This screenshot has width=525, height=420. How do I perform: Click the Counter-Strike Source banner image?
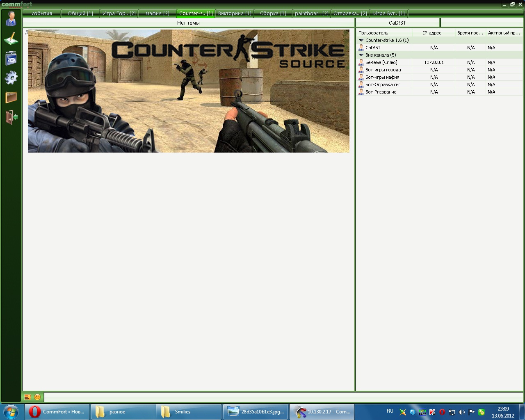[189, 91]
